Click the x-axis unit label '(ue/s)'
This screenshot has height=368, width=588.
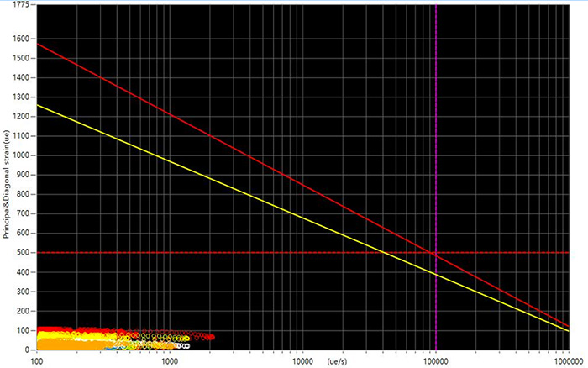click(x=337, y=361)
